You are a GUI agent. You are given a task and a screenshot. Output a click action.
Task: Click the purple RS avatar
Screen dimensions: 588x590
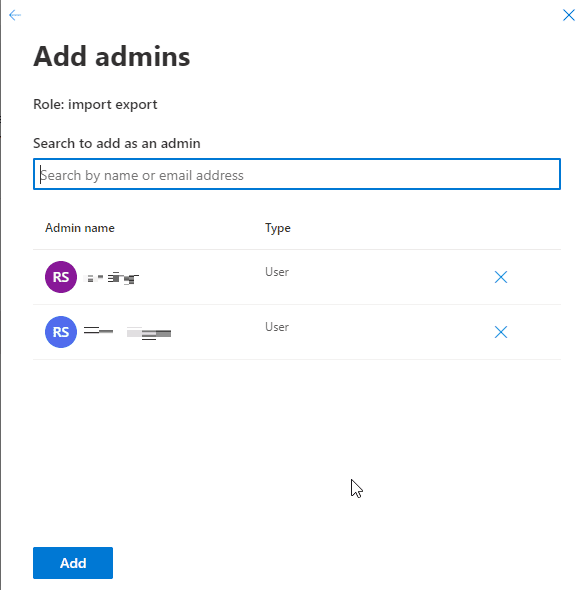(x=61, y=277)
